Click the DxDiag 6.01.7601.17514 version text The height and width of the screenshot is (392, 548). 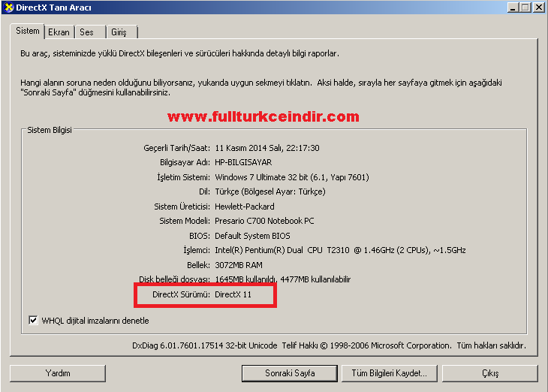[x=204, y=345]
